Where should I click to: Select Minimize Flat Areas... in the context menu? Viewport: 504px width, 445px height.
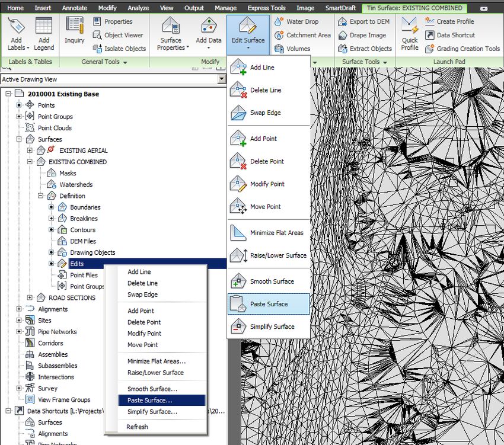point(162,361)
